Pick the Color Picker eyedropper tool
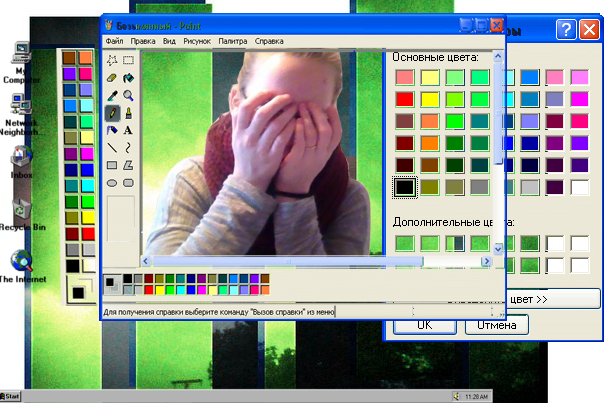Viewport: 604px width, 403px height. pos(112,95)
